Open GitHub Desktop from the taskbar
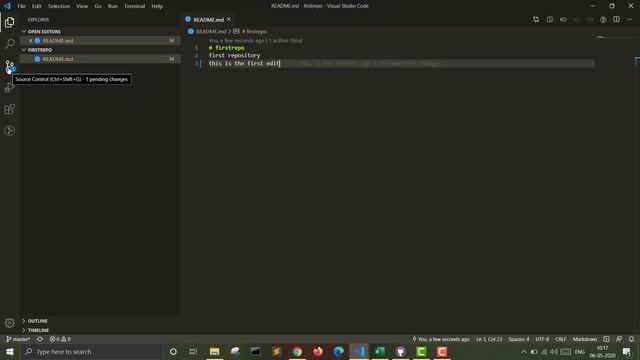This screenshot has width=640, height=360. [400, 351]
